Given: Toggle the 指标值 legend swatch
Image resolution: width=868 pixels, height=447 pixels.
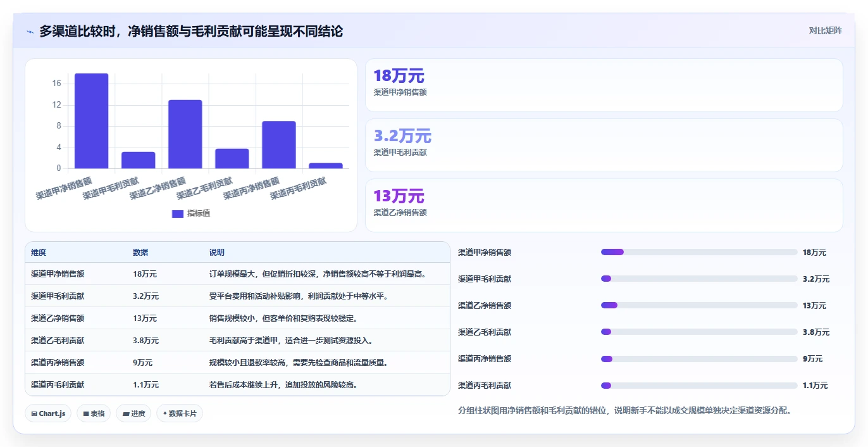Looking at the screenshot, I should pos(178,213).
